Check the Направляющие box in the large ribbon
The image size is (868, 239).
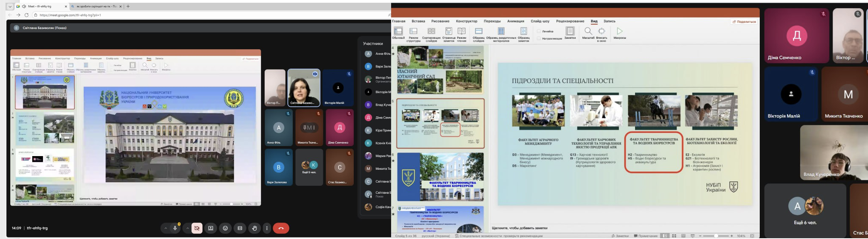539,39
